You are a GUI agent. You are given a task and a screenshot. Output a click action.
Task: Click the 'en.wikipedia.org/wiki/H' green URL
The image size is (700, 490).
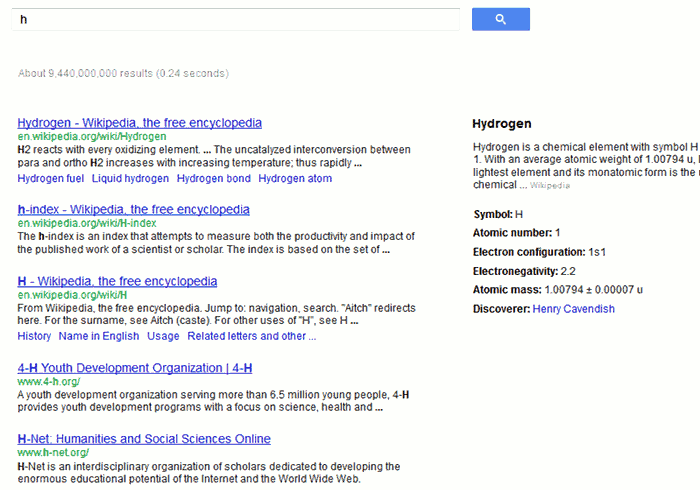[72, 295]
